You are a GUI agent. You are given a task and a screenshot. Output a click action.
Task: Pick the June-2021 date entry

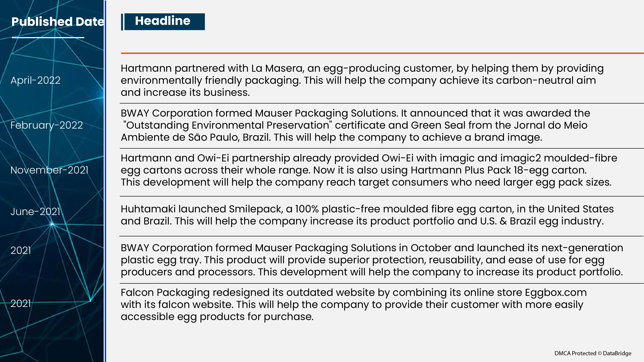tap(35, 212)
